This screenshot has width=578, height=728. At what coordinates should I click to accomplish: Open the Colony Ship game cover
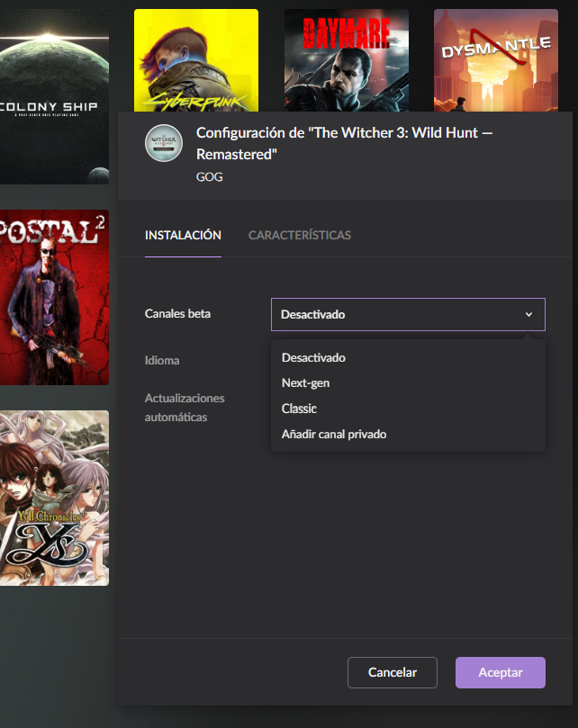[54, 96]
